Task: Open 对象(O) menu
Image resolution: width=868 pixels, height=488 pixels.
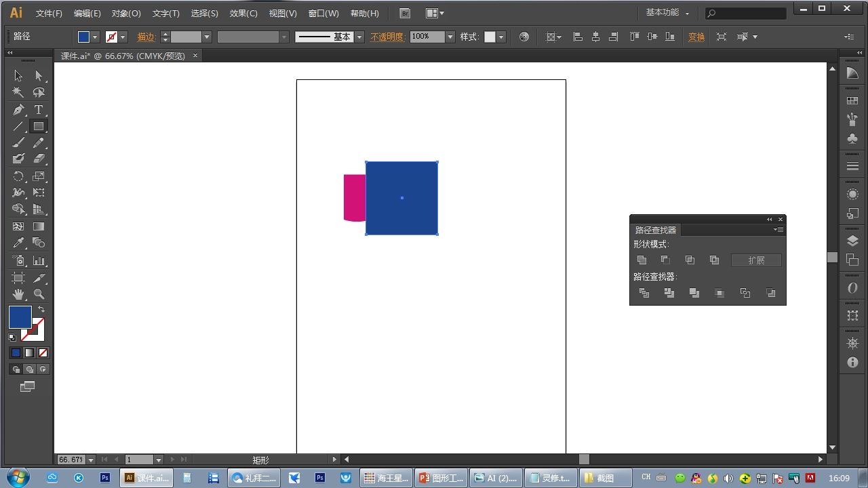Action: (x=126, y=14)
